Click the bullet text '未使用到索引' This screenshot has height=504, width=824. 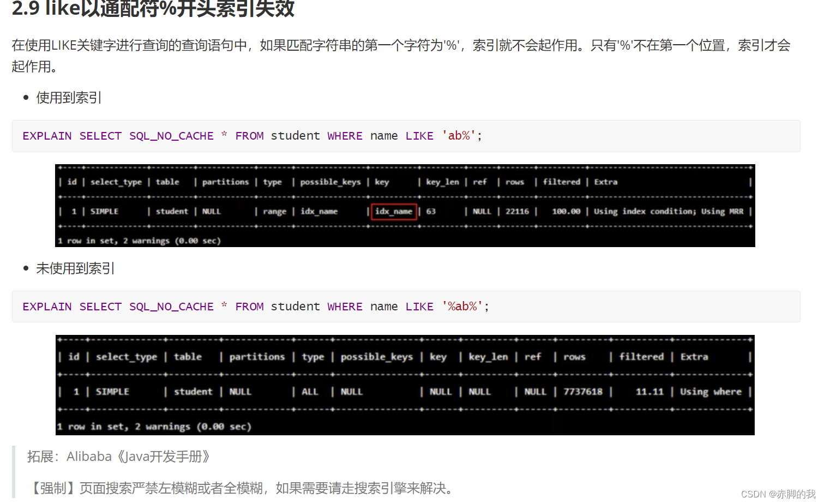click(75, 268)
